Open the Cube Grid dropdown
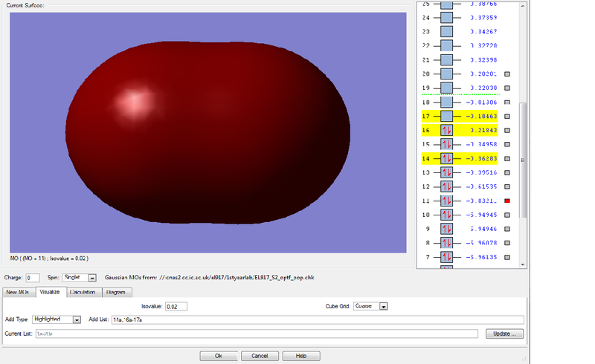 (384, 306)
